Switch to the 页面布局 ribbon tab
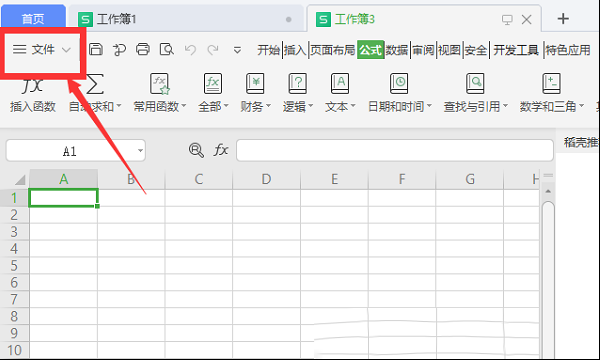 click(x=332, y=50)
